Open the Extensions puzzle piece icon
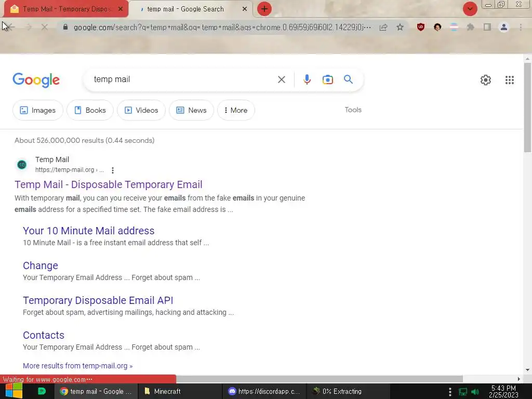The width and height of the screenshot is (532, 399). coord(470,27)
